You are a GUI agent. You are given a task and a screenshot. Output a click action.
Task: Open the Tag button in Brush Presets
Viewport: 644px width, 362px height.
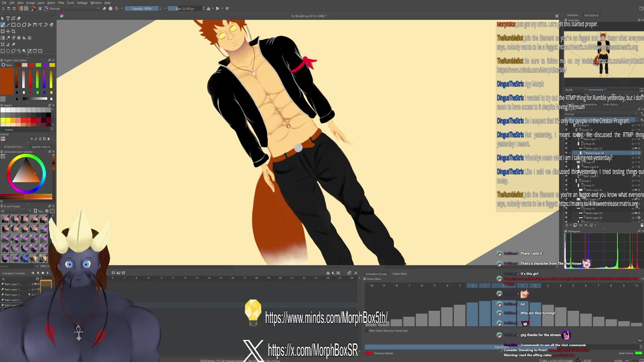pyautogui.click(x=39, y=211)
